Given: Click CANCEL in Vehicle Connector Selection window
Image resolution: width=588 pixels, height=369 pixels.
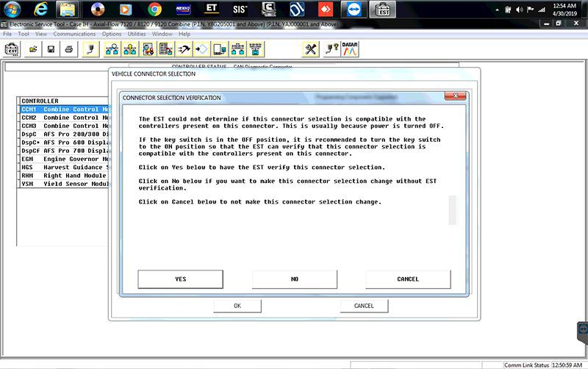Looking at the screenshot, I should point(364,306).
